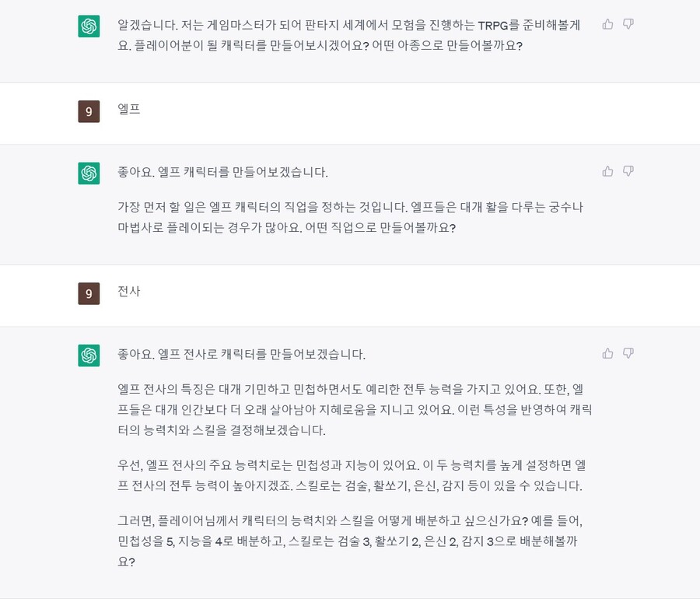Image resolution: width=700 pixels, height=599 pixels.
Task: Click the user "9" avatar beside the 엘프 message
Action: [89, 111]
